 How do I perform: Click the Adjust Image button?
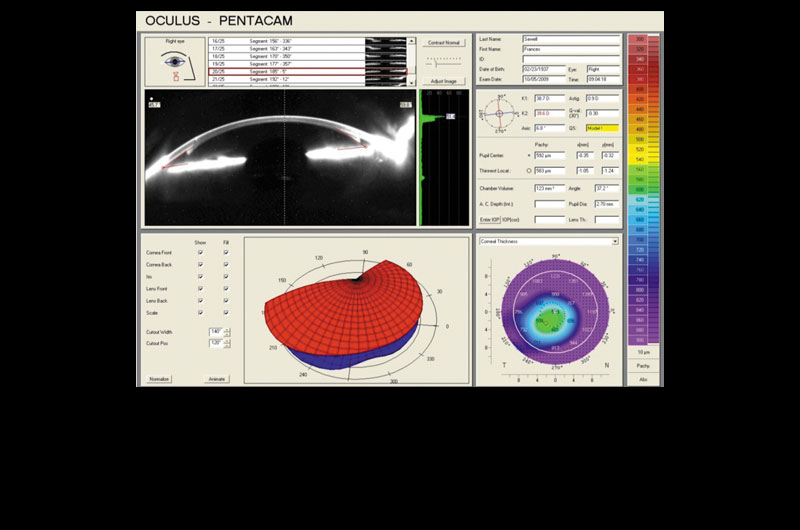click(x=443, y=81)
